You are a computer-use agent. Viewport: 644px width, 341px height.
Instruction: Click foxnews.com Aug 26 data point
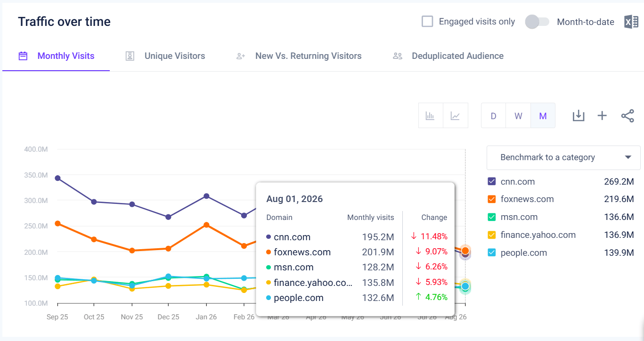pyautogui.click(x=465, y=251)
